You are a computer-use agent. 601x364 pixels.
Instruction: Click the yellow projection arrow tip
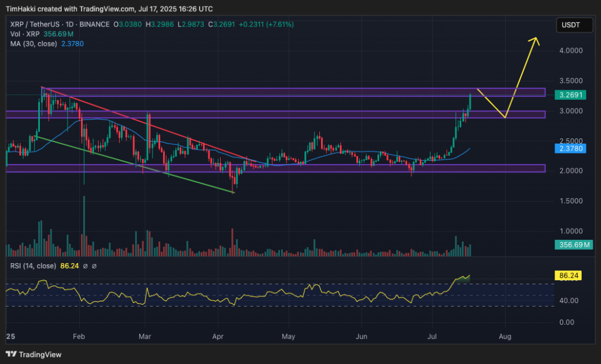pos(535,39)
